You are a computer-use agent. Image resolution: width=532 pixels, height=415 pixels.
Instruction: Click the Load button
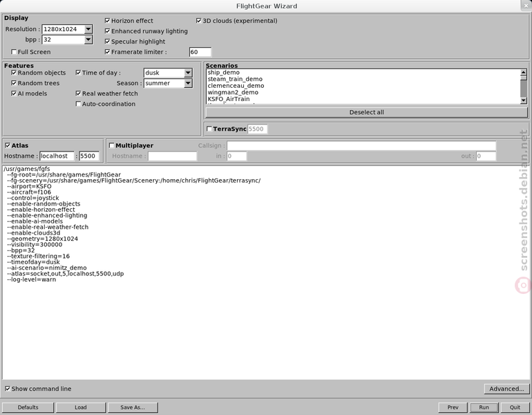point(81,407)
